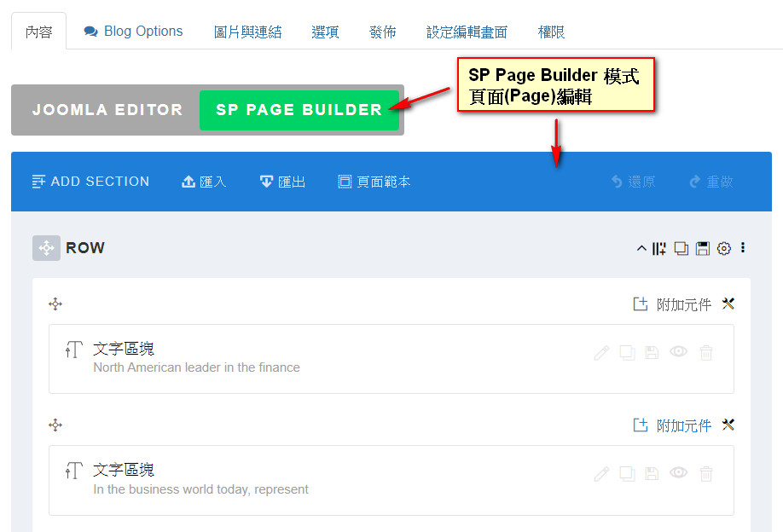
Task: Duplicate the 'North American leader' text block
Action: point(627,352)
